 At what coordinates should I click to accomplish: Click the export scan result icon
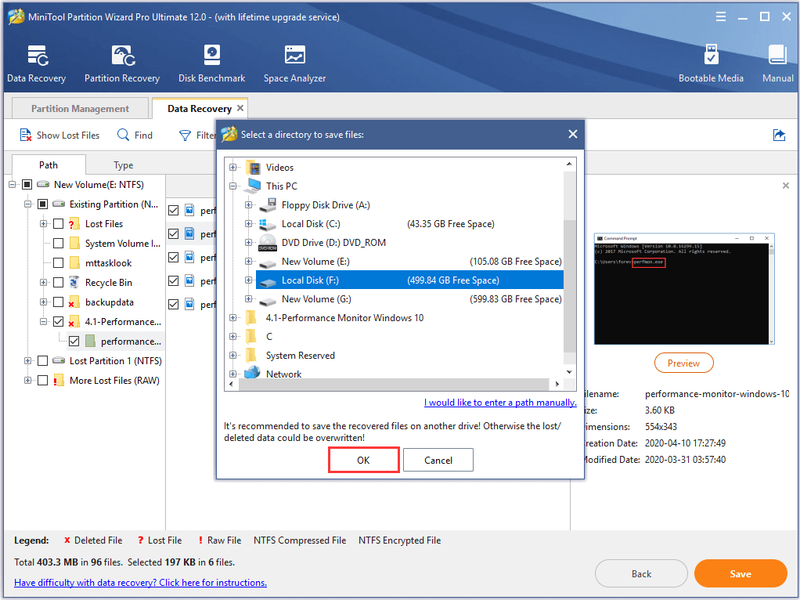click(x=779, y=135)
